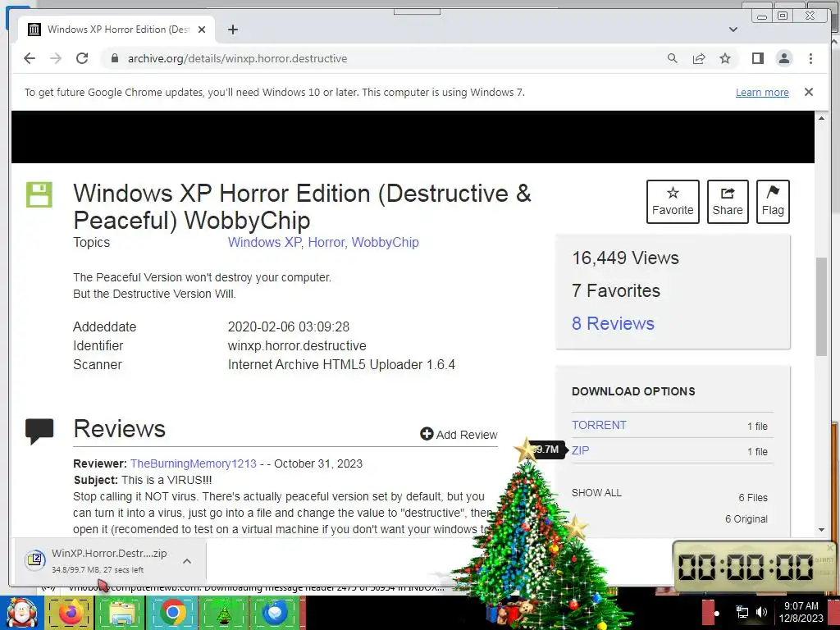Image resolution: width=840 pixels, height=630 pixels.
Task: Download the TORRENT option
Action: click(599, 425)
